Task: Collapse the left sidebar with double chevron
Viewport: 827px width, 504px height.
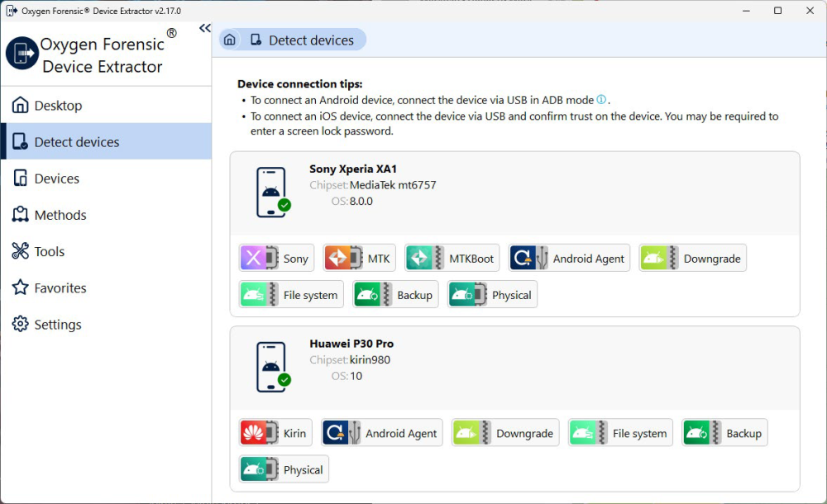Action: pyautogui.click(x=205, y=29)
